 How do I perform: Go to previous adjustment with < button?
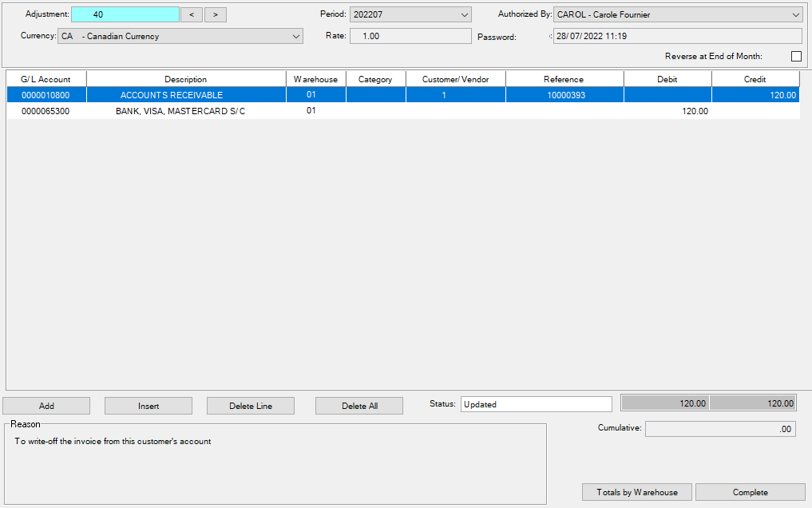click(191, 14)
